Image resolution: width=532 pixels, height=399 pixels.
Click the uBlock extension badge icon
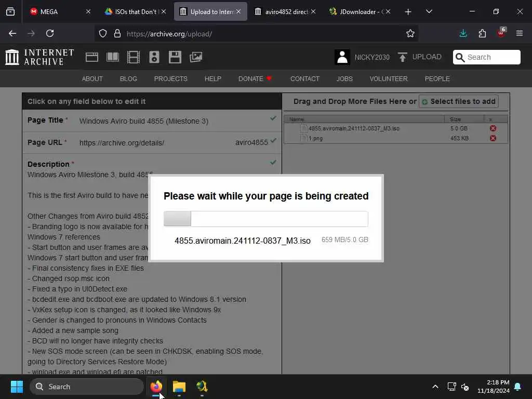(501, 33)
